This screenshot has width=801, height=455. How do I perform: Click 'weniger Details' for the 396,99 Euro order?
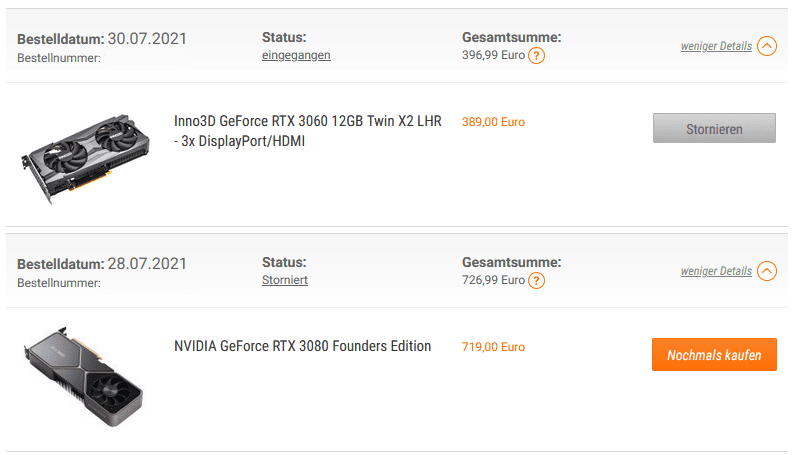point(716,46)
